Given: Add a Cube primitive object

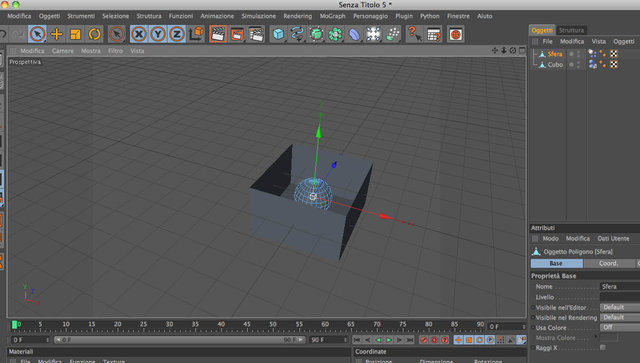Looking at the screenshot, I should tap(278, 34).
